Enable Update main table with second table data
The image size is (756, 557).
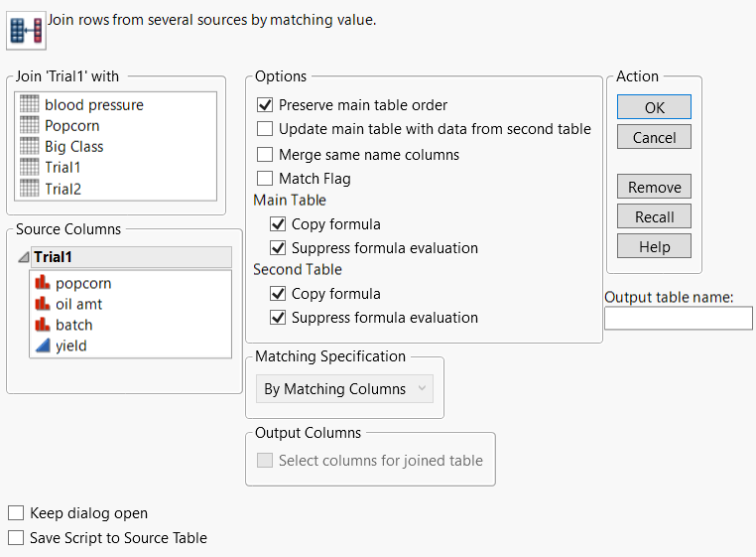pyautogui.click(x=265, y=129)
